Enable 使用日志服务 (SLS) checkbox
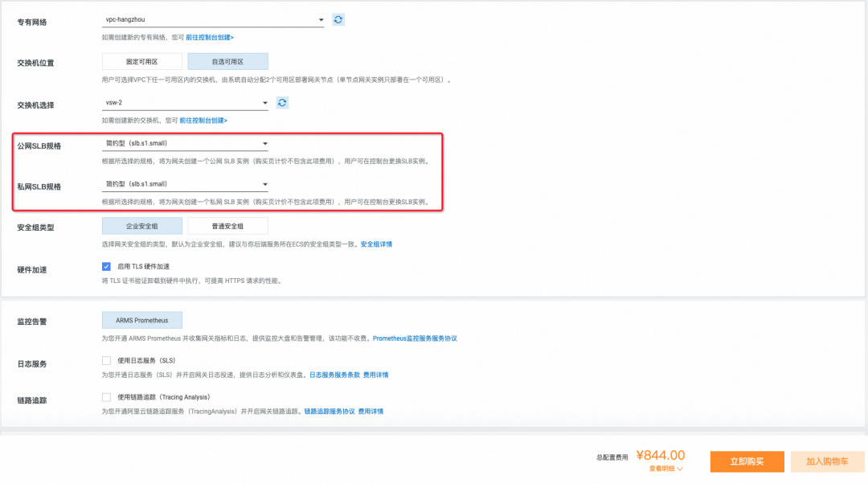This screenshot has height=484, width=868. point(106,360)
